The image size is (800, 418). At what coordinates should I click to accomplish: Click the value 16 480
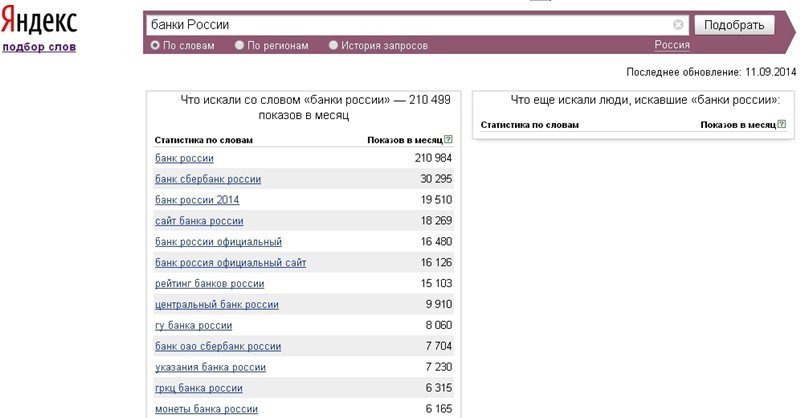(436, 242)
